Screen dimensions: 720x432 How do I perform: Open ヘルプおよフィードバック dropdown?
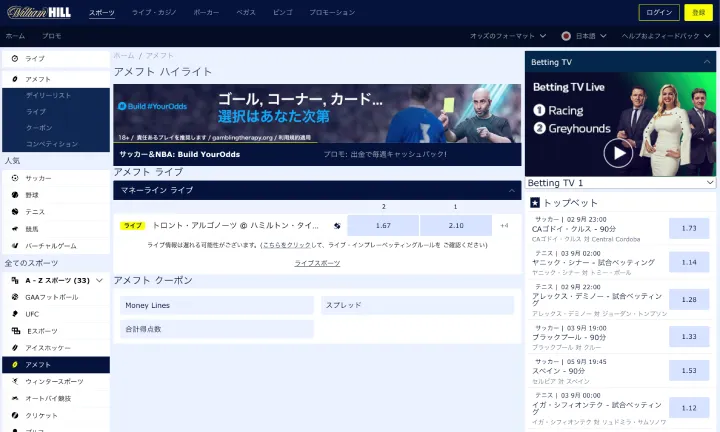[666, 36]
